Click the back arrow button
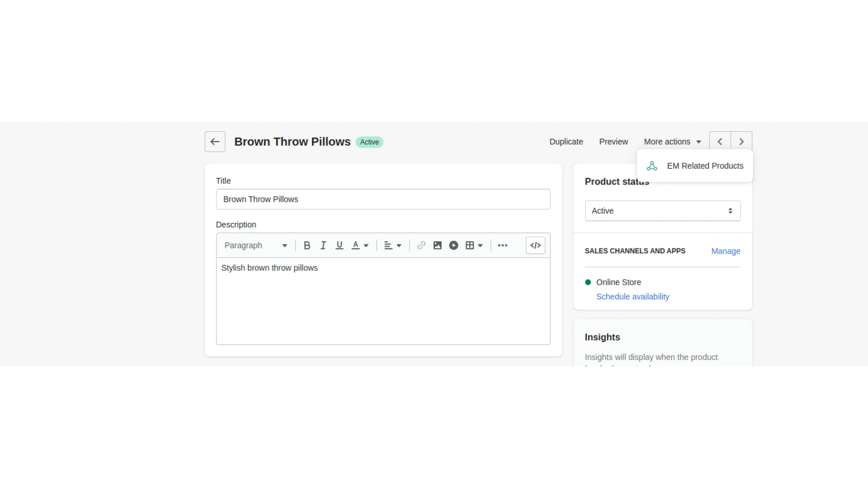The height and width of the screenshot is (488, 868). [215, 142]
